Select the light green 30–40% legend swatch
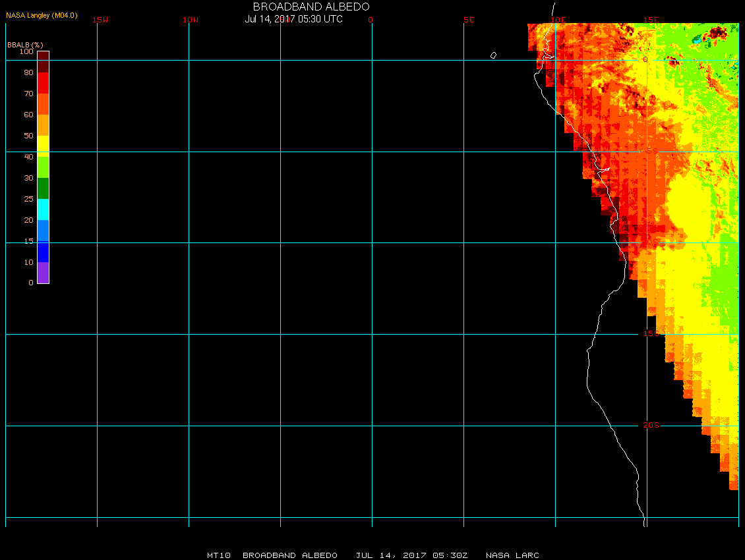745x560 pixels. click(x=43, y=167)
